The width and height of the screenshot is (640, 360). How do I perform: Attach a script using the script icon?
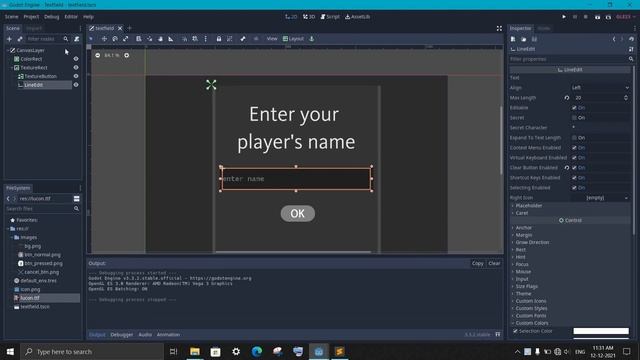77,39
